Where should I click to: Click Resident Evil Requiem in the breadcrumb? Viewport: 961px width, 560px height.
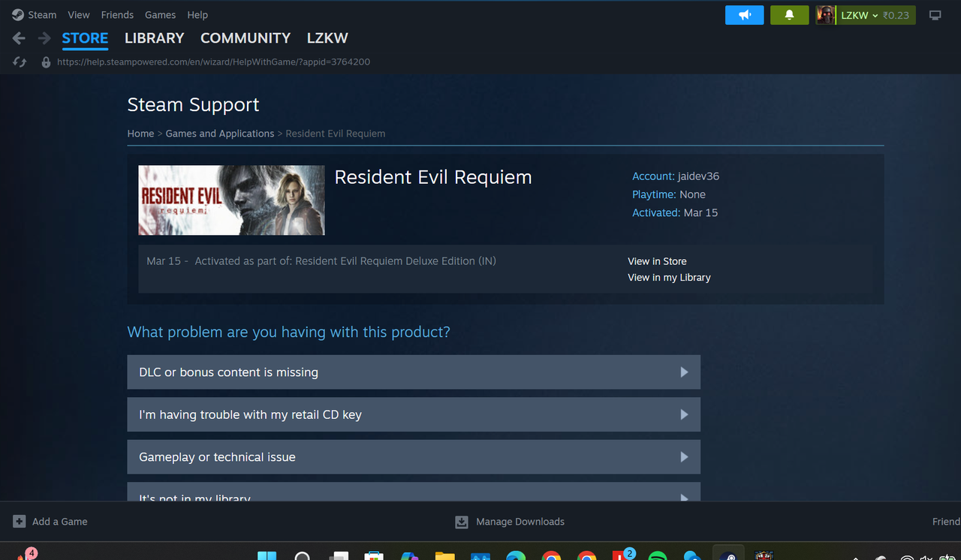pos(336,134)
